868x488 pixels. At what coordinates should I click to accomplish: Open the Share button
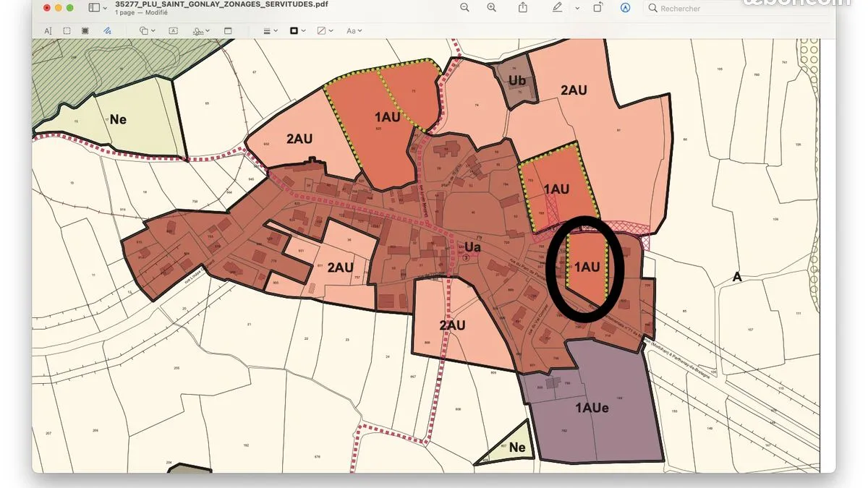pyautogui.click(x=523, y=7)
